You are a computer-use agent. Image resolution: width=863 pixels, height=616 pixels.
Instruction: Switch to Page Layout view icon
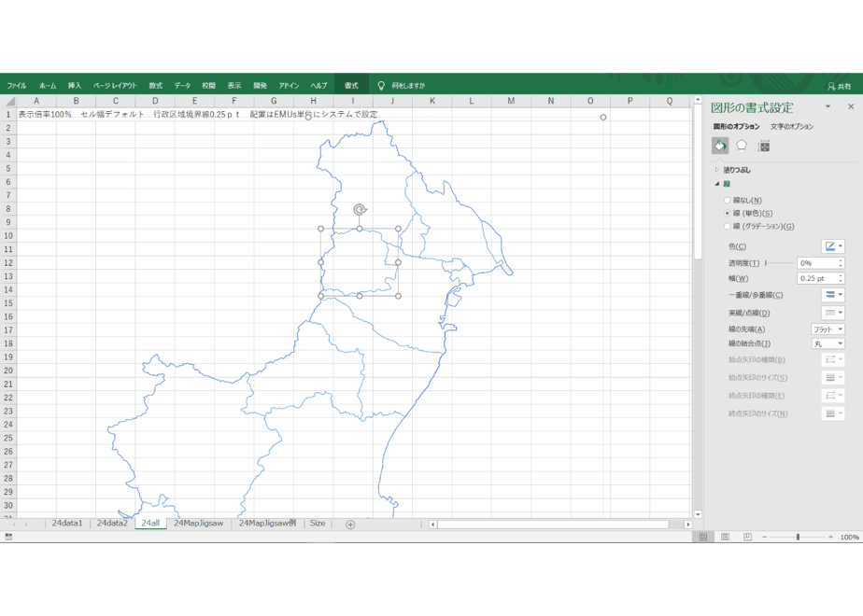pos(725,537)
